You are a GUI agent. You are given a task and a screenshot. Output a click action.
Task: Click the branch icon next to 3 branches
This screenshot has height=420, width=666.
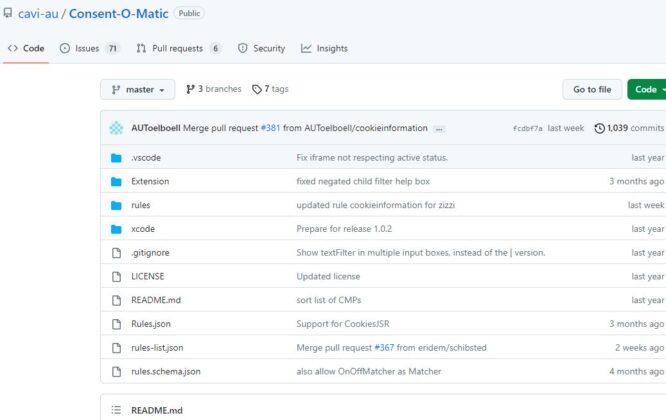190,89
